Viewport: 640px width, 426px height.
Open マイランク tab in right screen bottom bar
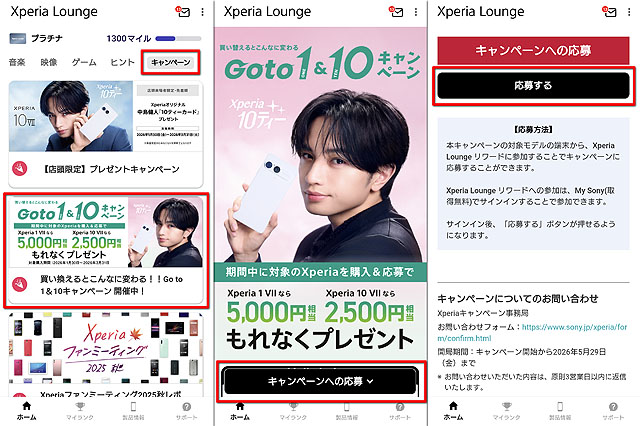(x=507, y=410)
